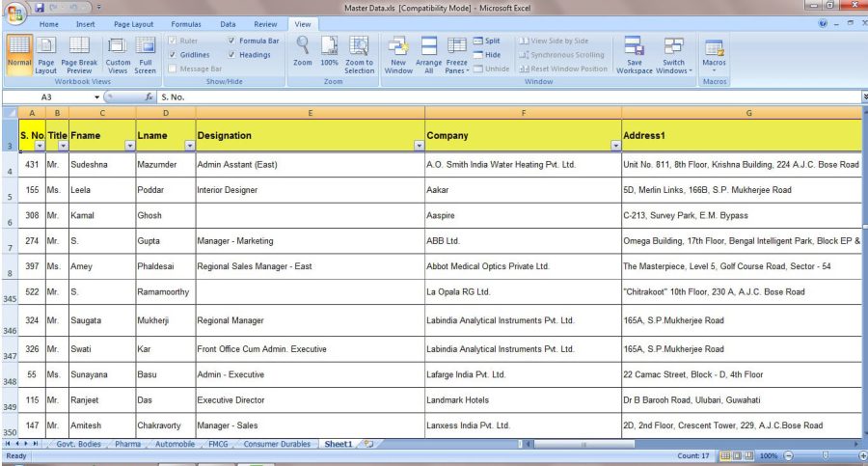Click the formula bar input
Viewport: 868px width, 466px height.
pyautogui.click(x=508, y=97)
